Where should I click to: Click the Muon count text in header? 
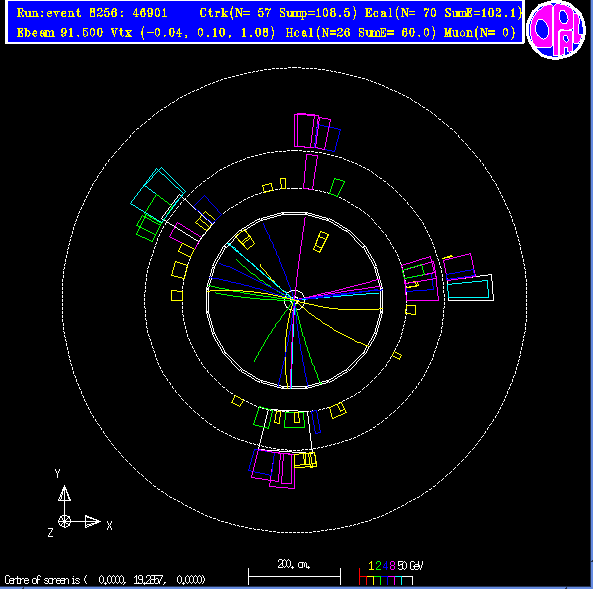(480, 33)
